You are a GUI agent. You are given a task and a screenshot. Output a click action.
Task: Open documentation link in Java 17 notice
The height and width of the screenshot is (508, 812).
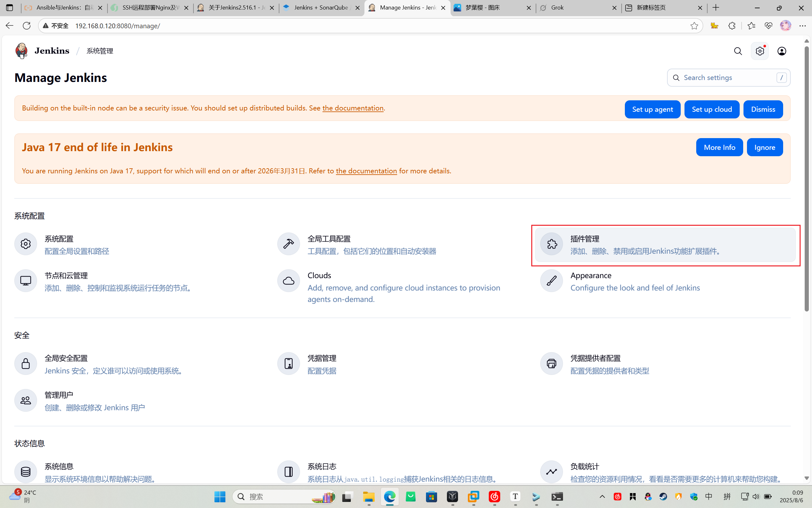366,171
